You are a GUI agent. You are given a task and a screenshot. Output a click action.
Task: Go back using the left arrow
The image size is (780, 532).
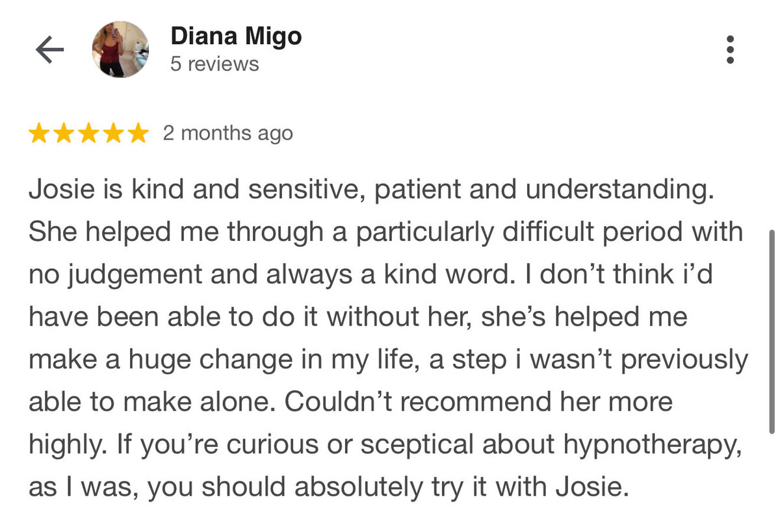tap(50, 49)
